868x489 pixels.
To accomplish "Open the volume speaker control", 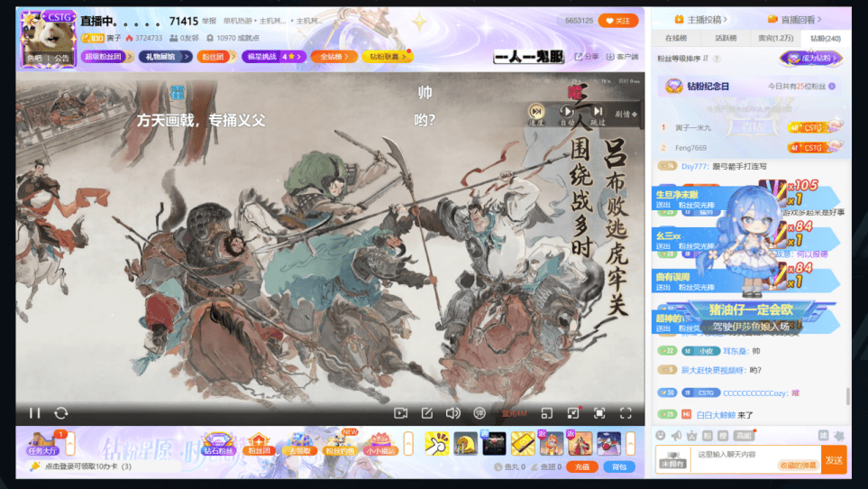I will point(452,413).
